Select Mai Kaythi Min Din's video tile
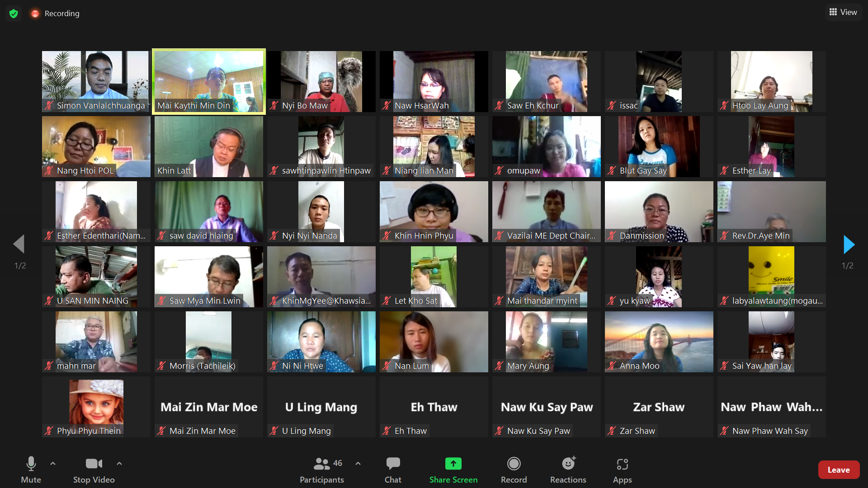 [208, 81]
